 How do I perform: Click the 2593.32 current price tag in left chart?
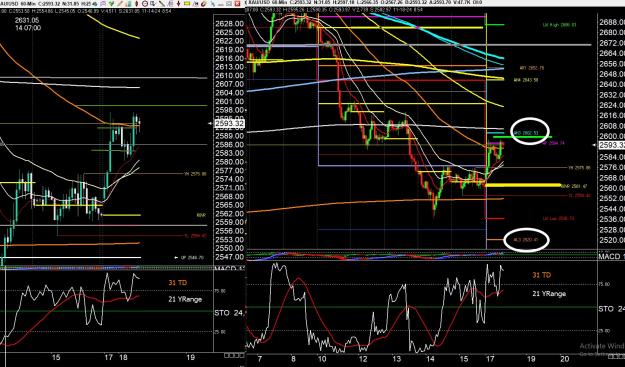229,124
